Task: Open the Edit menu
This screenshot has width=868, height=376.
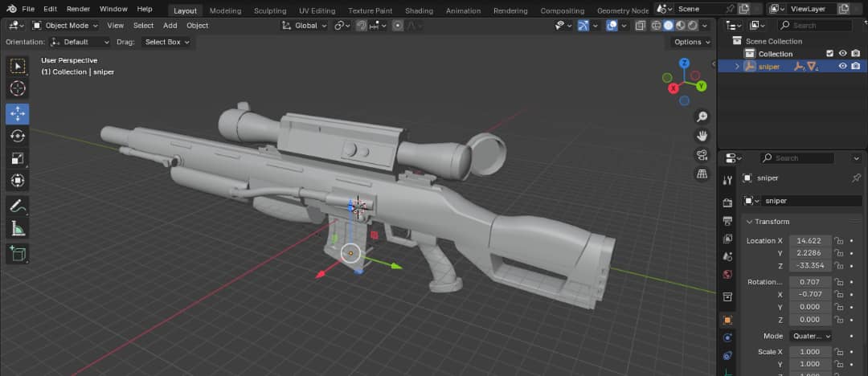Action: tap(51, 9)
